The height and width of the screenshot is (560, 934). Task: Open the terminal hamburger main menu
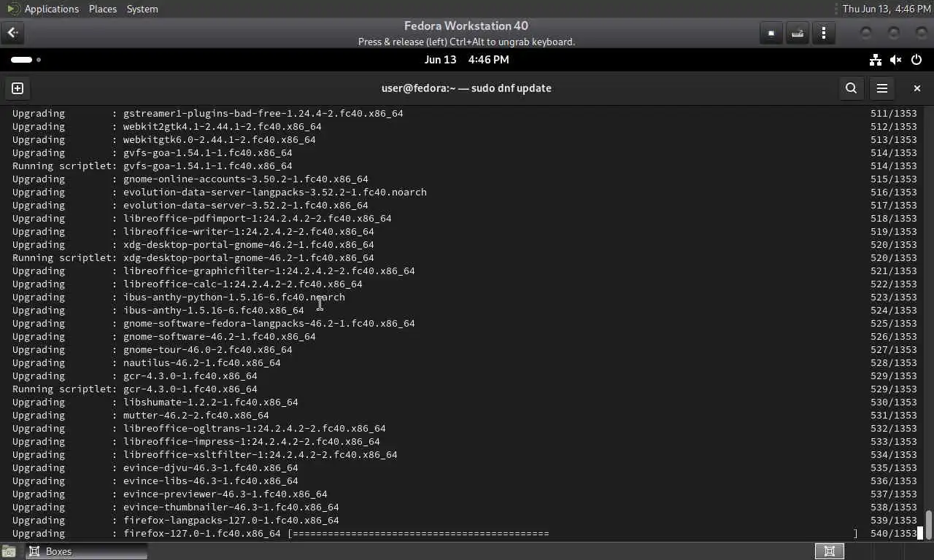pos(882,88)
